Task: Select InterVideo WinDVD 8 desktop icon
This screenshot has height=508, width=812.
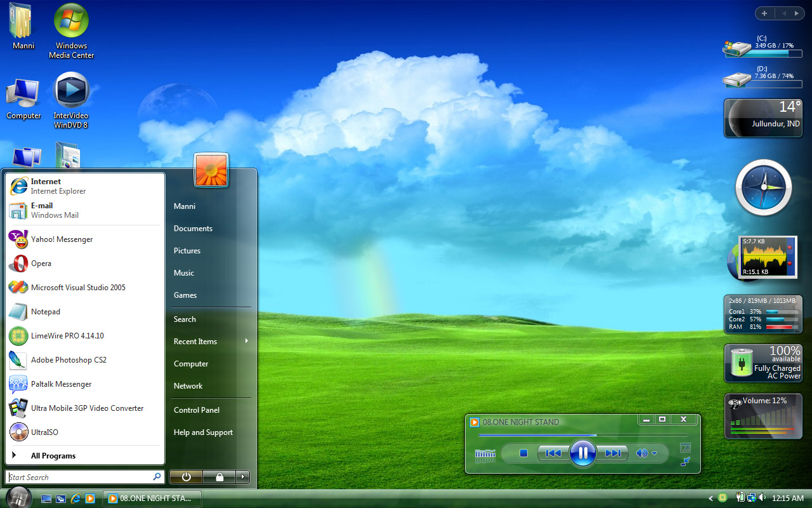Action: (x=71, y=101)
